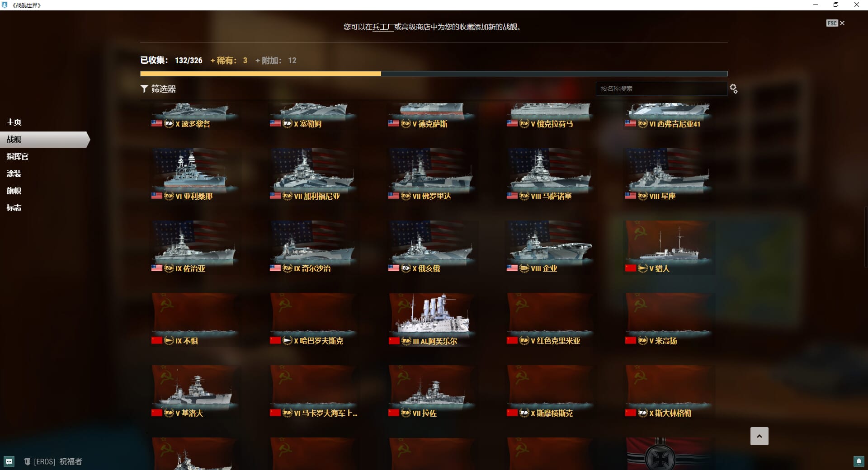Click the clan shield icon beside EROS
Image resolution: width=868 pixels, height=470 pixels.
[27, 461]
